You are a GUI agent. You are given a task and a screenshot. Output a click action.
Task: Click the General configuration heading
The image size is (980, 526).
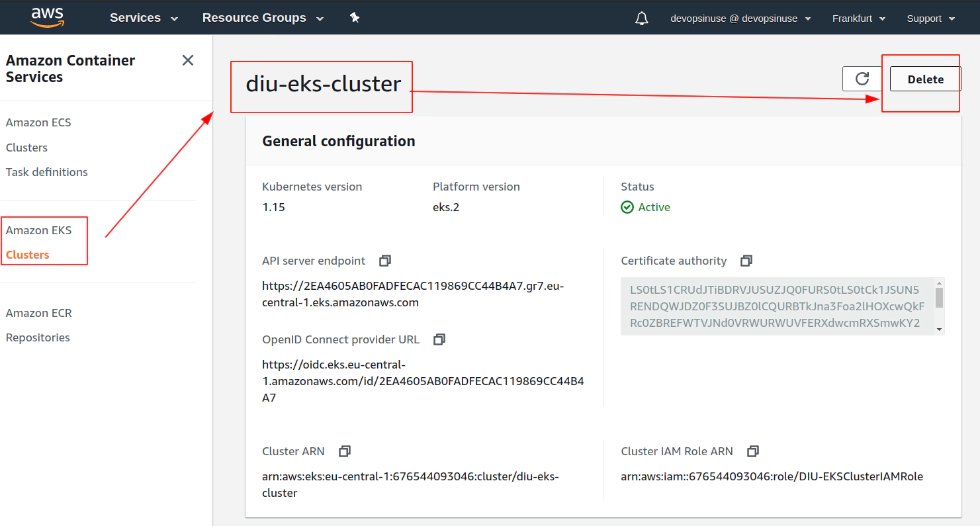339,141
